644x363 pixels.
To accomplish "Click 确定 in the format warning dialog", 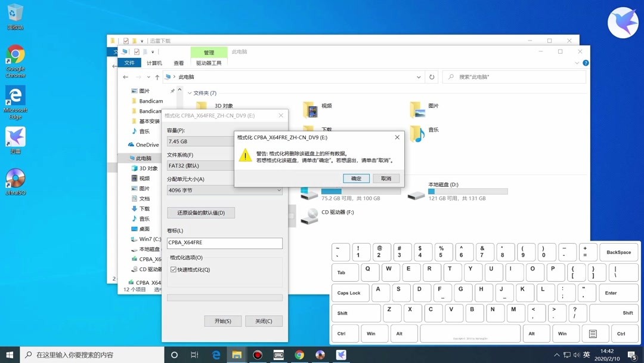I will [356, 177].
